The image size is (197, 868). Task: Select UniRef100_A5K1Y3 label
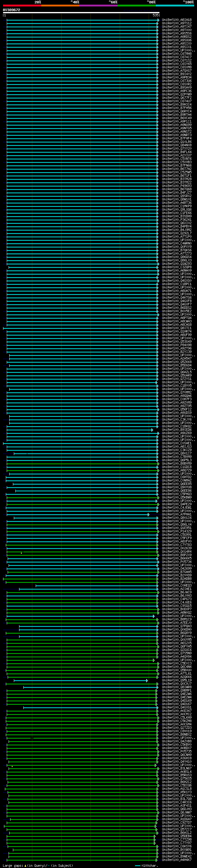177,792
